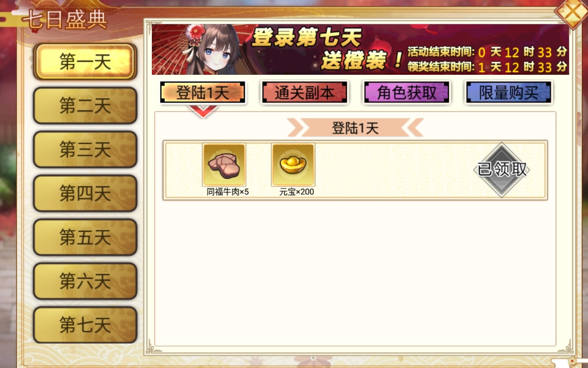This screenshot has width=588, height=368.
Task: Open the 限量购买 purchase tab
Action: [x=509, y=93]
